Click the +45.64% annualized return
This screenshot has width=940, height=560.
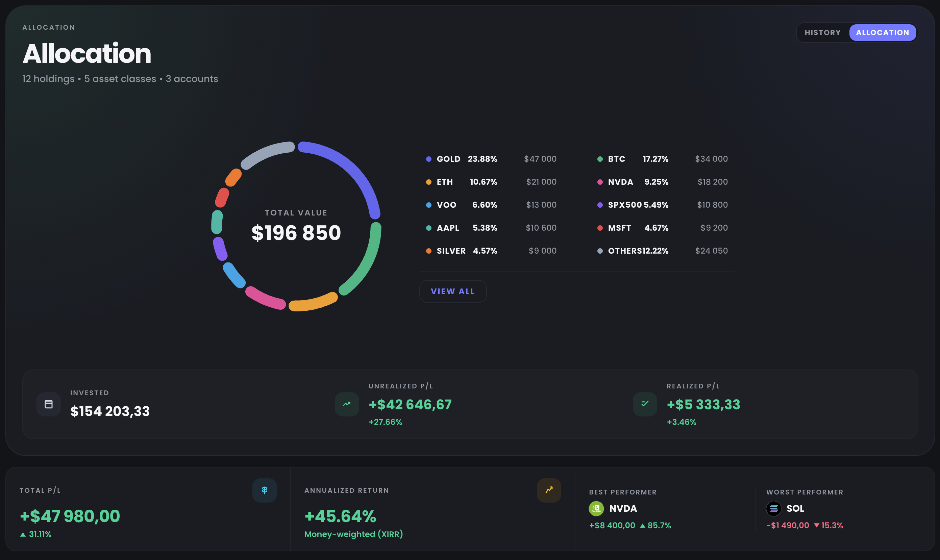pyautogui.click(x=340, y=516)
